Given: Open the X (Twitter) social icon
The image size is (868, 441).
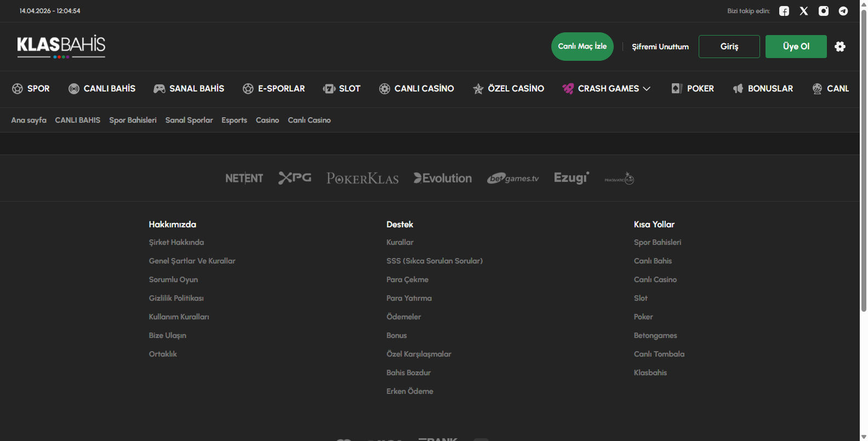Looking at the screenshot, I should [x=804, y=11].
